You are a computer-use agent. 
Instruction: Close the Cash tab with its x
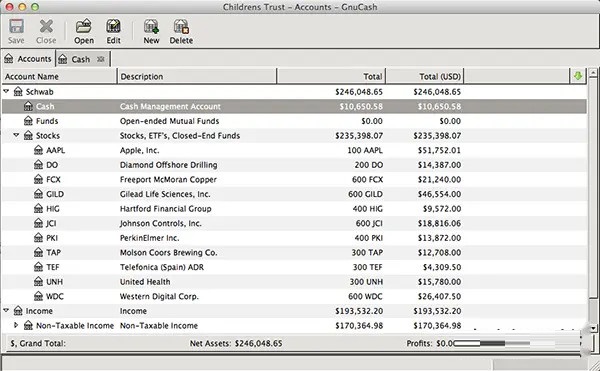[x=101, y=59]
